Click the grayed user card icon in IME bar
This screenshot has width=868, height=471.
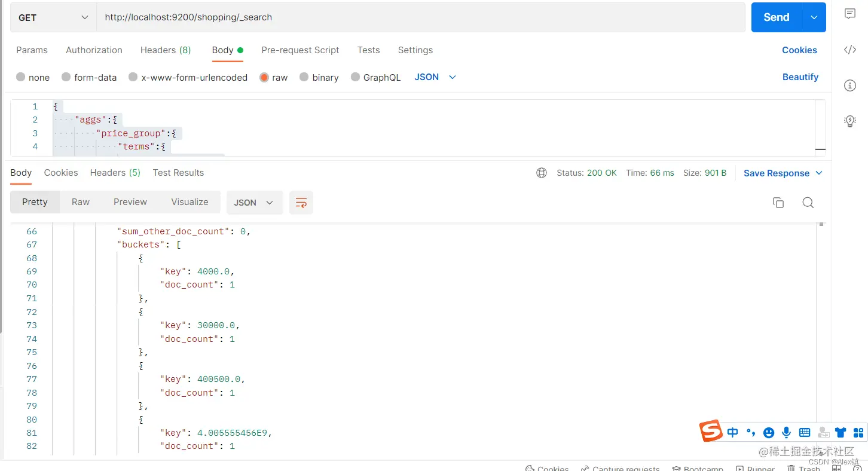tap(823, 432)
